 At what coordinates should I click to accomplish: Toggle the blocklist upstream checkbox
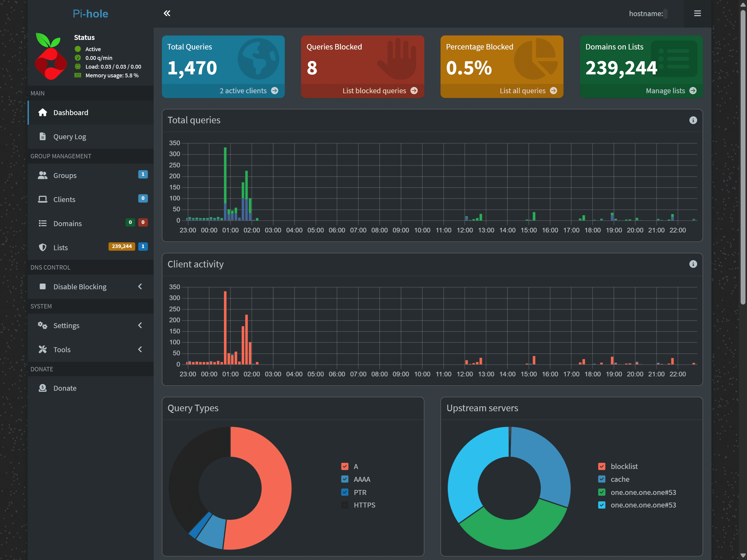602,466
